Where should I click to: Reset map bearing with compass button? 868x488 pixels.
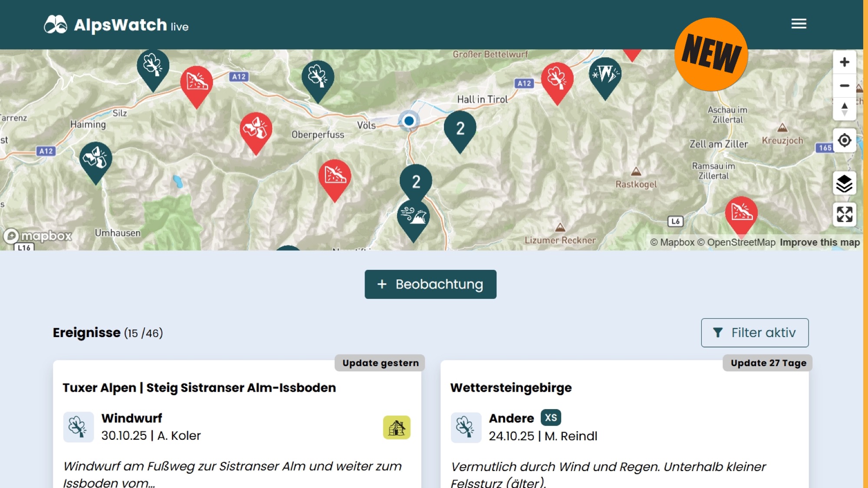coord(844,109)
